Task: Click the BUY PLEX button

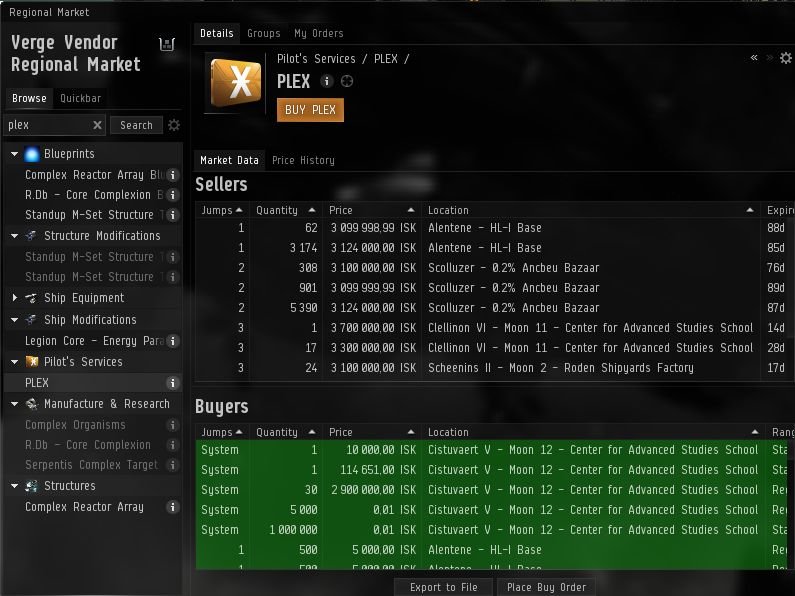Action: 310,110
